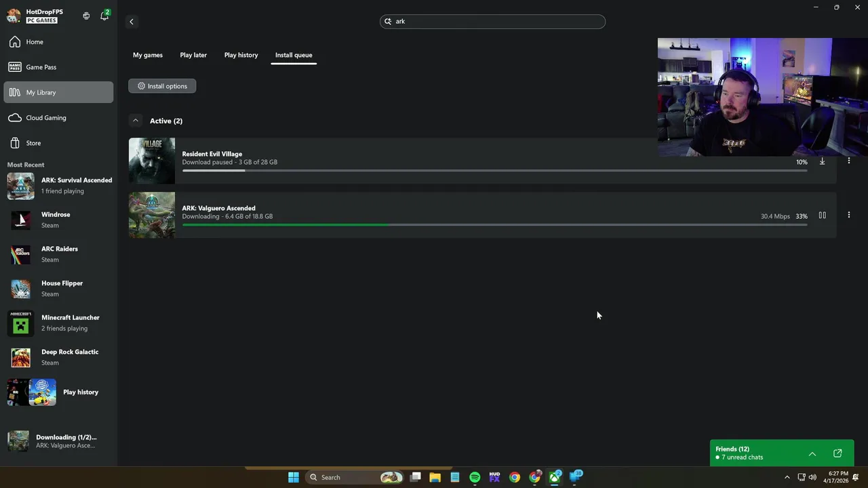This screenshot has height=488, width=868.
Task: Show hidden system tray icons
Action: (787, 477)
